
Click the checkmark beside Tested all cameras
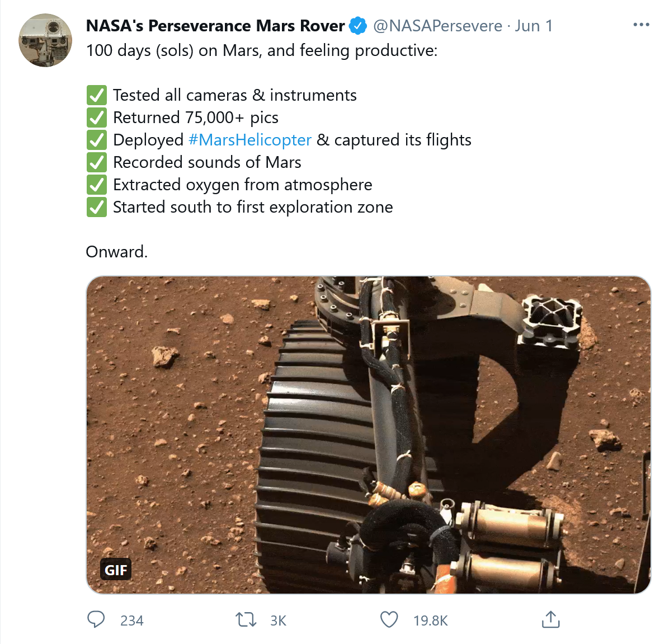97,95
